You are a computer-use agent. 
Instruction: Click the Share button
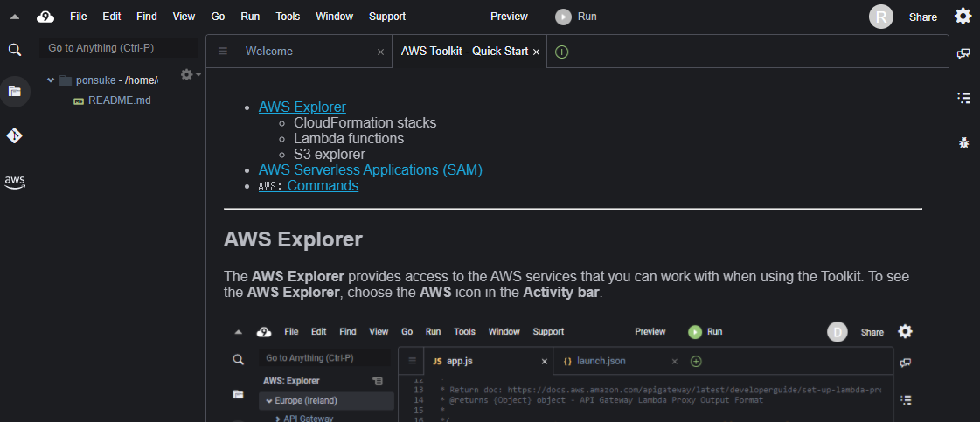click(923, 17)
